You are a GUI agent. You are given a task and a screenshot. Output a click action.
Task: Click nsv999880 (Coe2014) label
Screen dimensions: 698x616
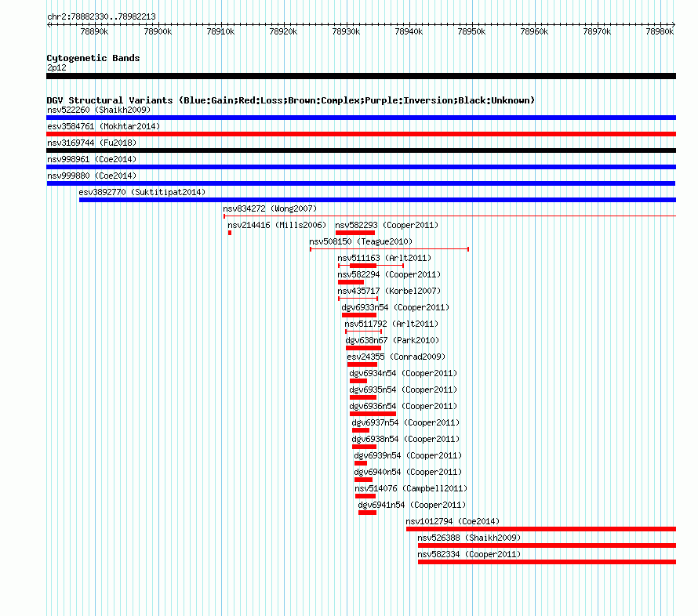92,176
